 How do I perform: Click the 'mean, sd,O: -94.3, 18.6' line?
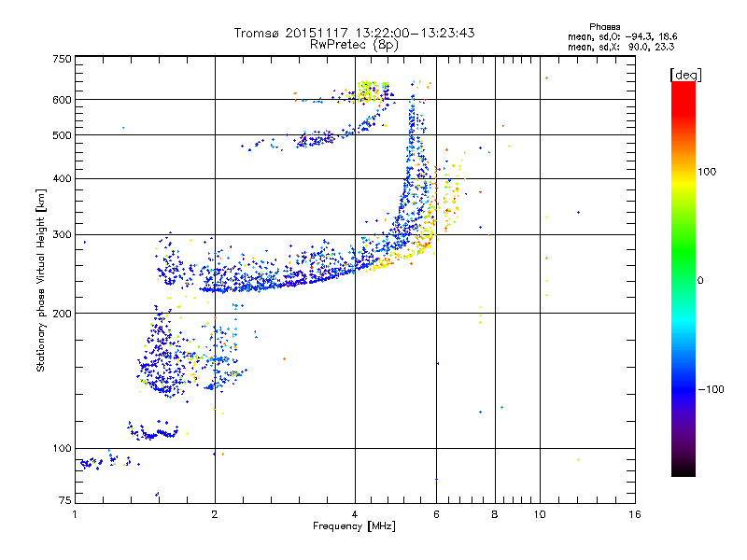pos(622,36)
